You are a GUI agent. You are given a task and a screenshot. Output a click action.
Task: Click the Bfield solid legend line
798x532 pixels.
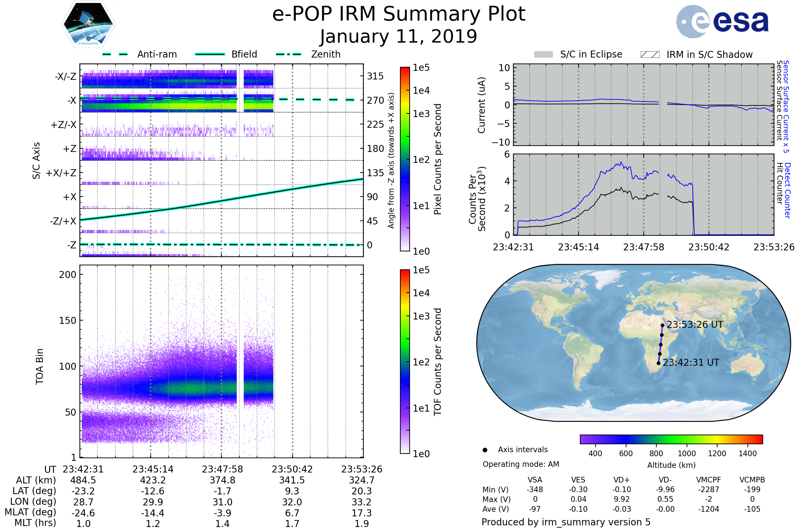210,54
